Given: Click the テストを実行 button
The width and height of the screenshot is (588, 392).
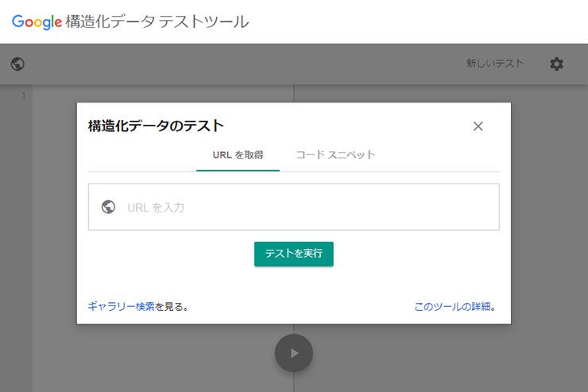Looking at the screenshot, I should pos(294,254).
